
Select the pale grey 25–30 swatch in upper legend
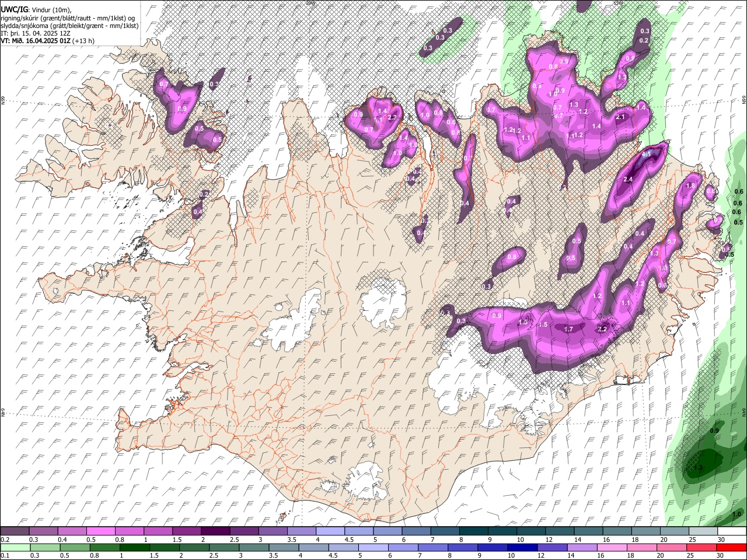pyautogui.click(x=702, y=531)
